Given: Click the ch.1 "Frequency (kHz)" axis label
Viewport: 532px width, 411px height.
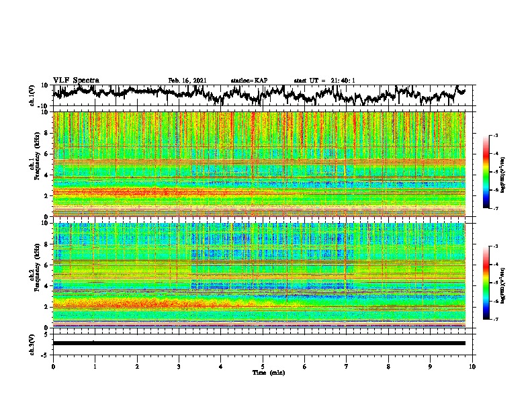Looking at the screenshot, I should point(37,156).
